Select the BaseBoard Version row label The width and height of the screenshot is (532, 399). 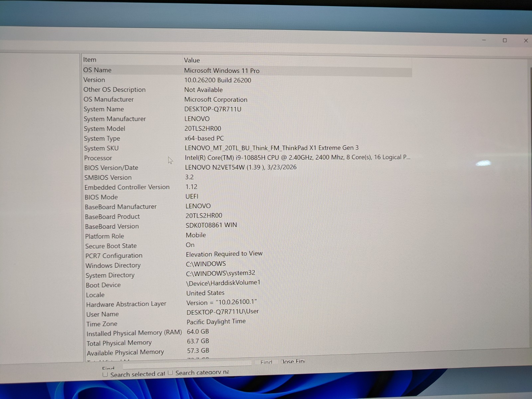pyautogui.click(x=112, y=226)
